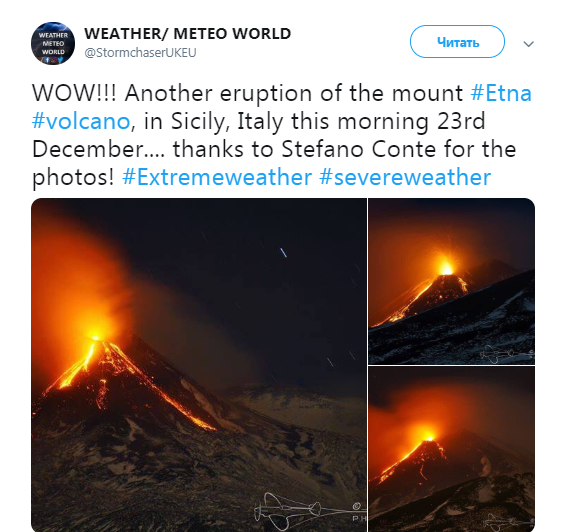
Task: Click the glowing summit in bottom-right photo
Action: 429,435
